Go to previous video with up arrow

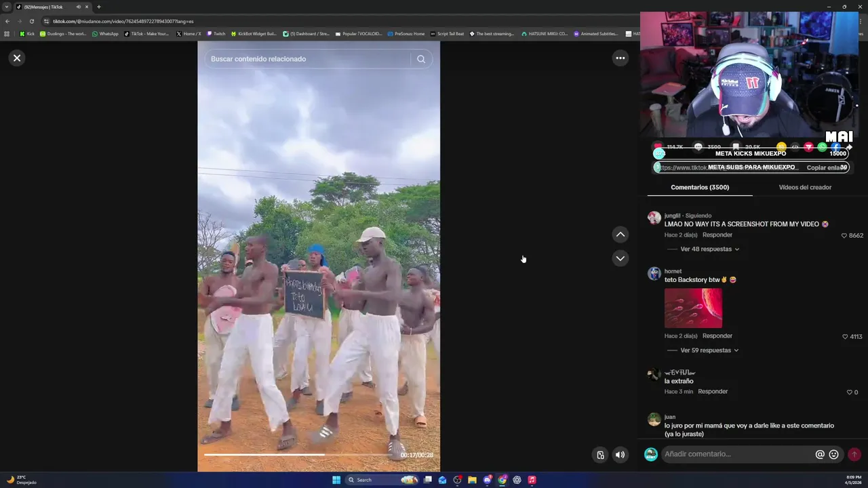[x=620, y=235]
